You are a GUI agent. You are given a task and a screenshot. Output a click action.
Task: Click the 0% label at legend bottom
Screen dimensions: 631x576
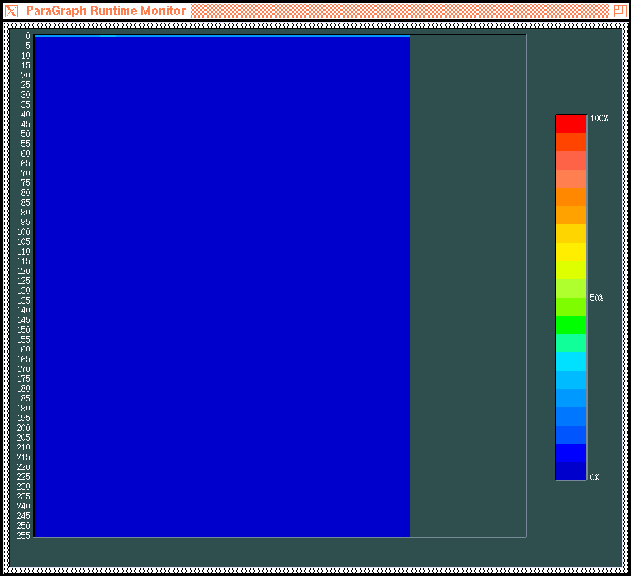click(x=594, y=477)
